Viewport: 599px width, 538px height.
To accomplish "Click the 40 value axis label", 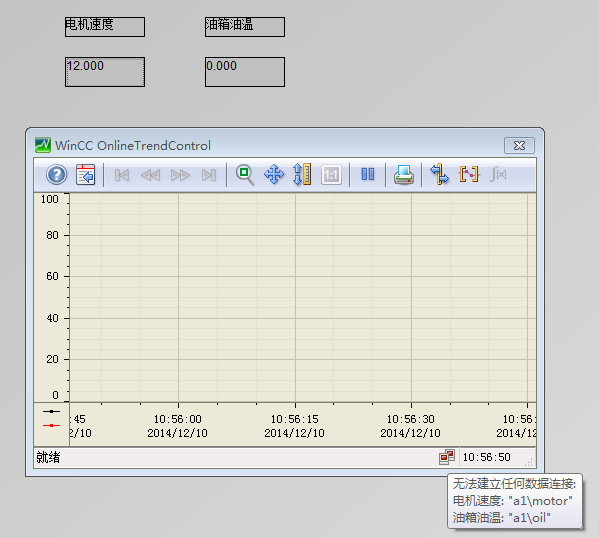I will click(x=52, y=318).
